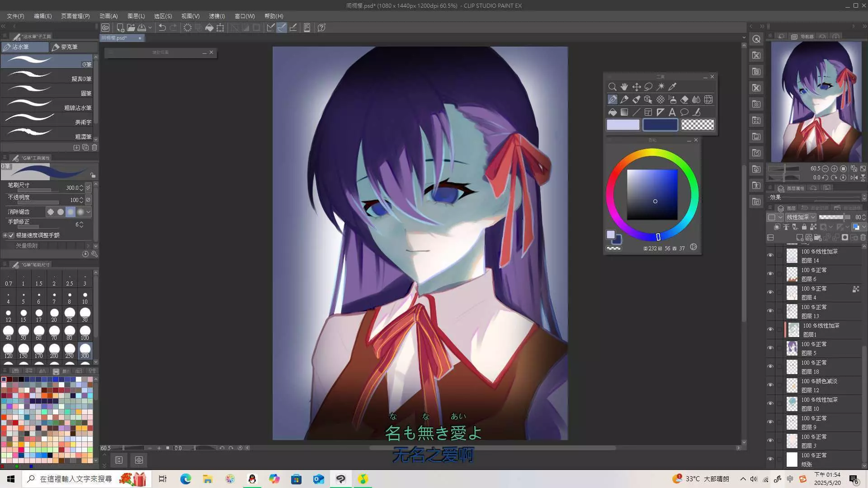Select the Eraser tool

tap(684, 99)
